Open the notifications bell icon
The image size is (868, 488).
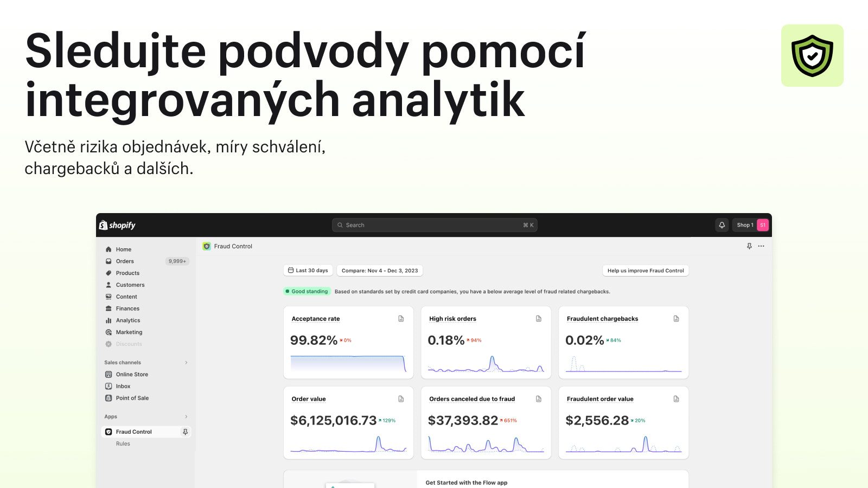[x=722, y=225]
